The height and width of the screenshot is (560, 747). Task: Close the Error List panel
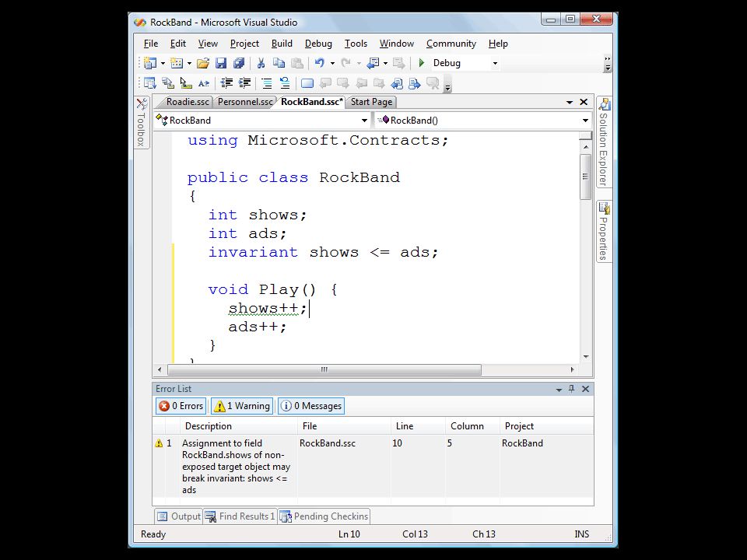coord(585,389)
